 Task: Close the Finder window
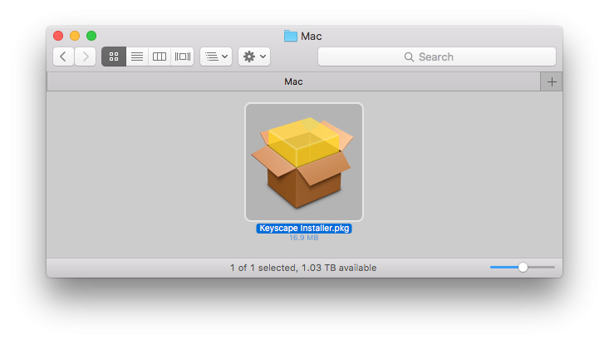(x=58, y=36)
